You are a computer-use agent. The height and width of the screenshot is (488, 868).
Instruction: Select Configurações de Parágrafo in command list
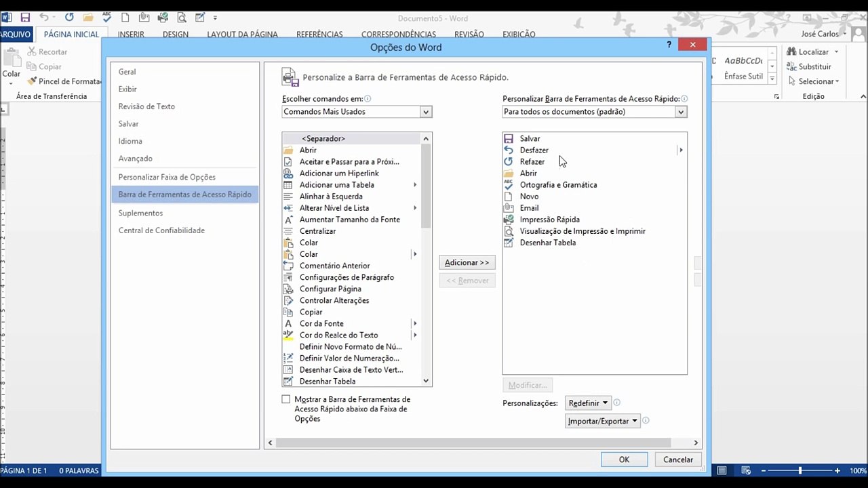(x=351, y=277)
